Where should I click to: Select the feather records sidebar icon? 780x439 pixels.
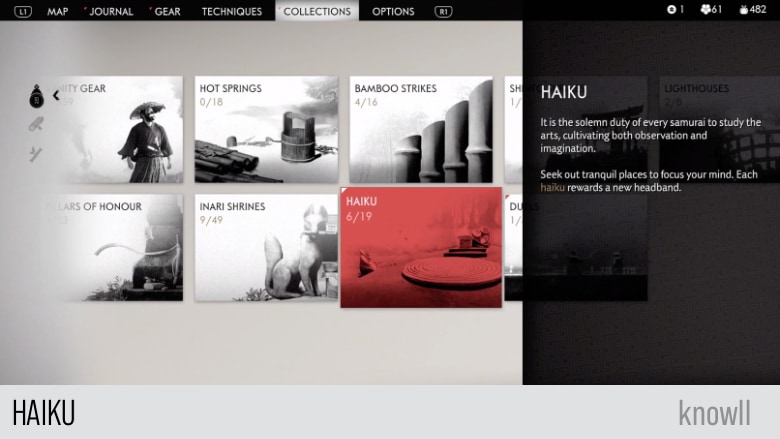36,124
